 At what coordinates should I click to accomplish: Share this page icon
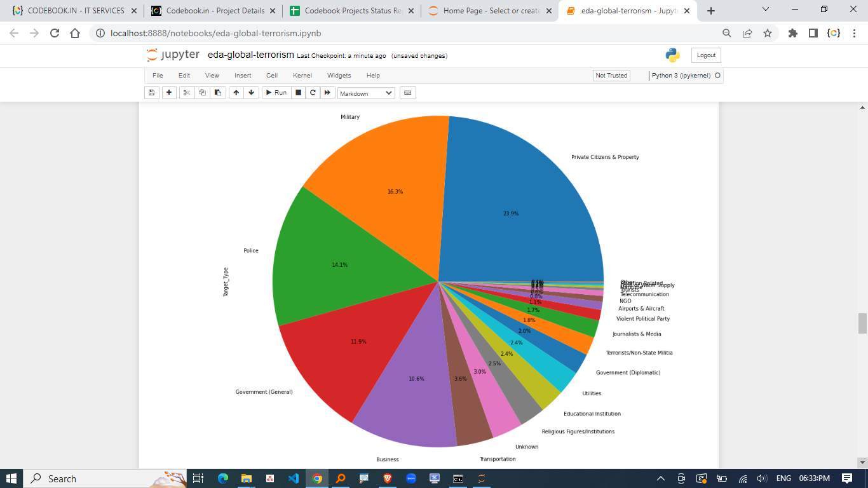tap(747, 33)
